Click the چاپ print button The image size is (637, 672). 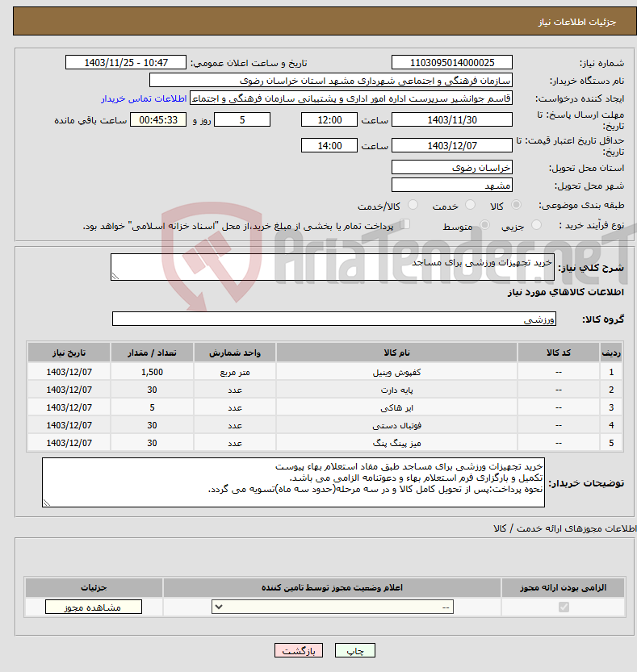tap(355, 650)
